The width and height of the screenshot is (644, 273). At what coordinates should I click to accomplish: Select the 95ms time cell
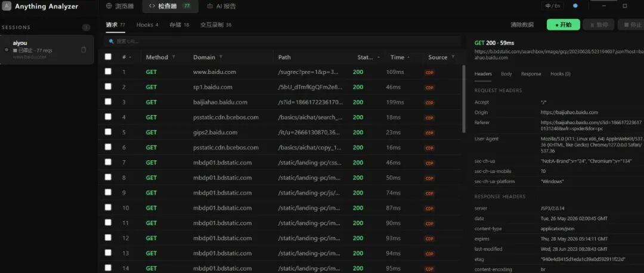click(395, 268)
